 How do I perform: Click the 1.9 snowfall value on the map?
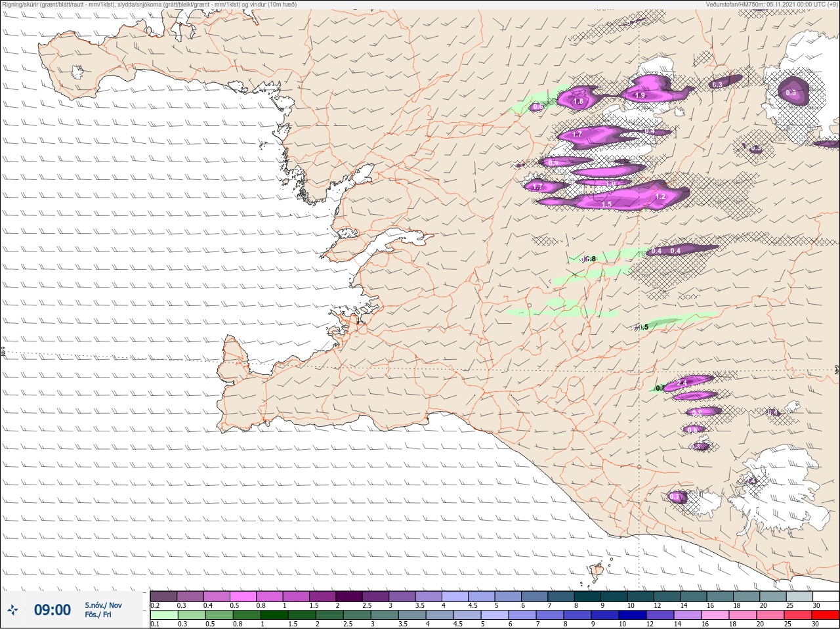click(640, 95)
